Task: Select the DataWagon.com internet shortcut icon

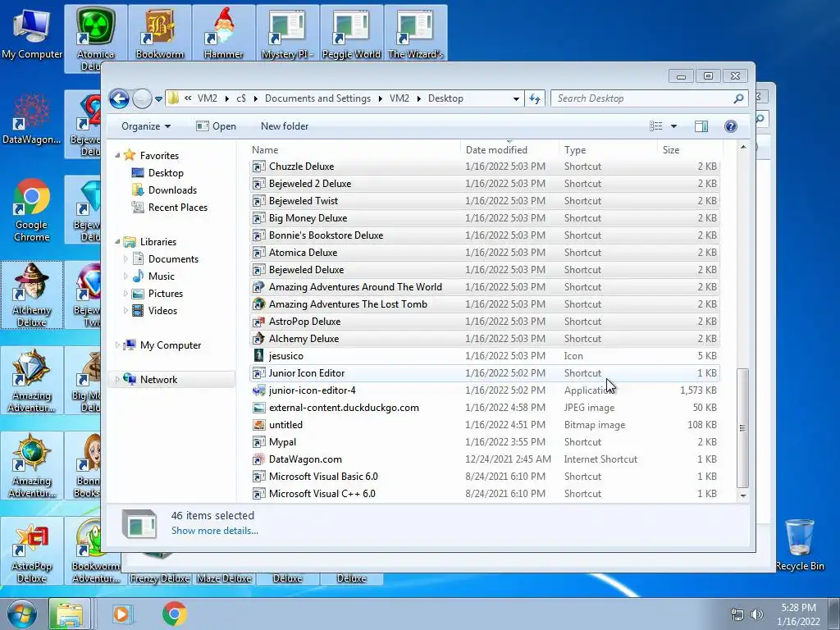Action: pyautogui.click(x=258, y=459)
